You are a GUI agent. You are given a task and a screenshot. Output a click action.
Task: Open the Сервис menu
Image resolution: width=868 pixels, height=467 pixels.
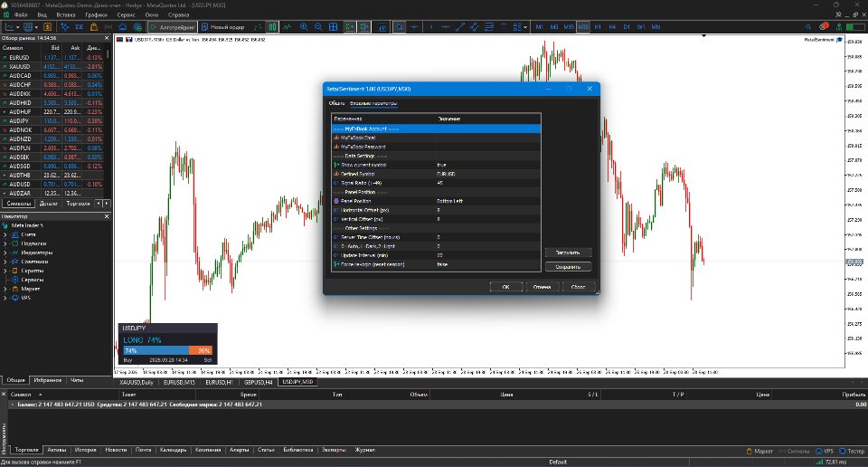click(127, 15)
